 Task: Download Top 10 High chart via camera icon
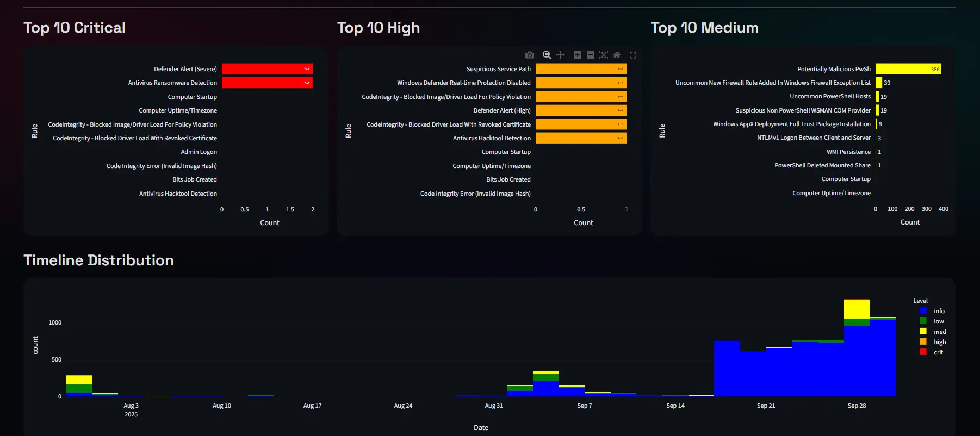click(530, 55)
